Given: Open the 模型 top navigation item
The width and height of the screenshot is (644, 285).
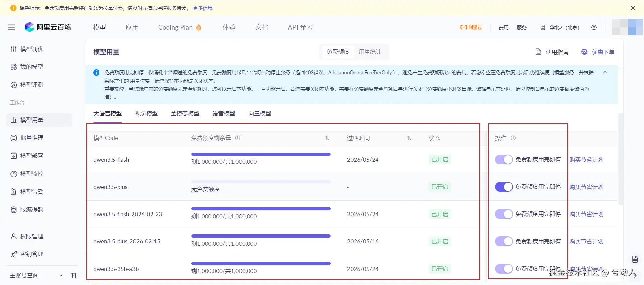Looking at the screenshot, I should [99, 27].
